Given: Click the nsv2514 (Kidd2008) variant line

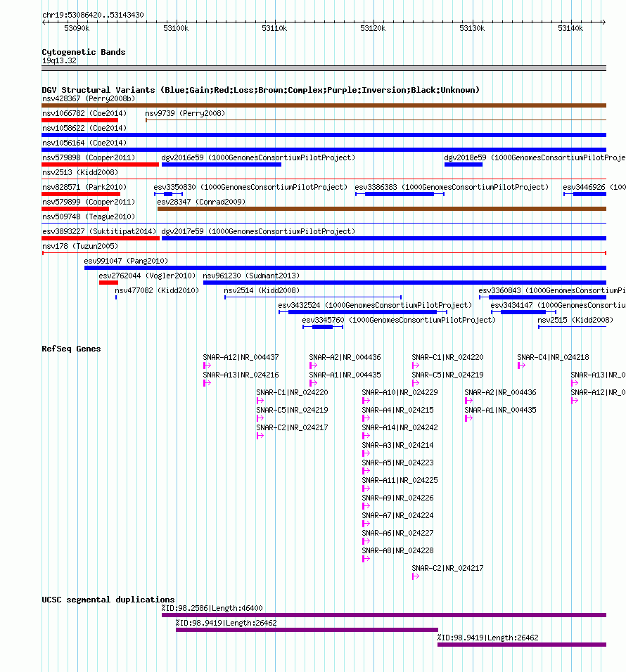Looking at the screenshot, I should (313, 297).
